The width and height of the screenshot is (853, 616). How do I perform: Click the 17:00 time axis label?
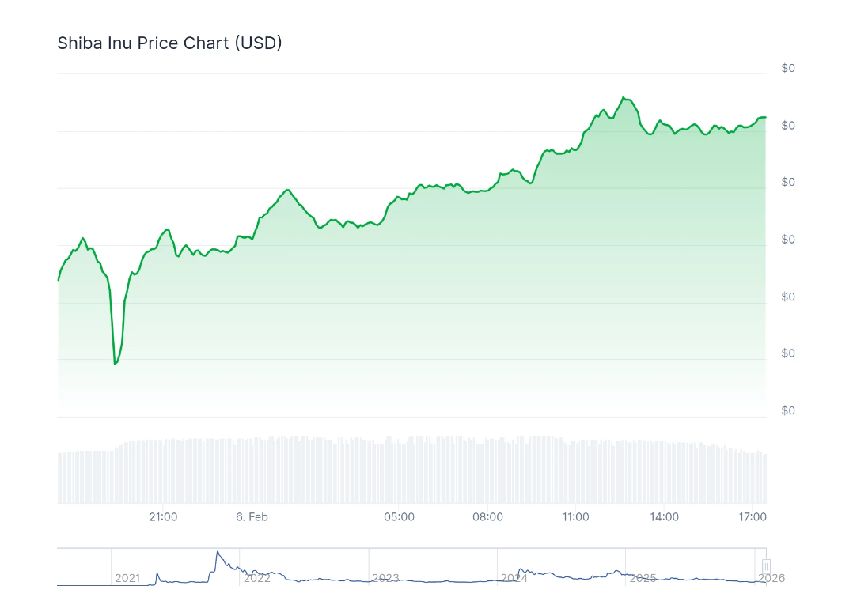753,517
